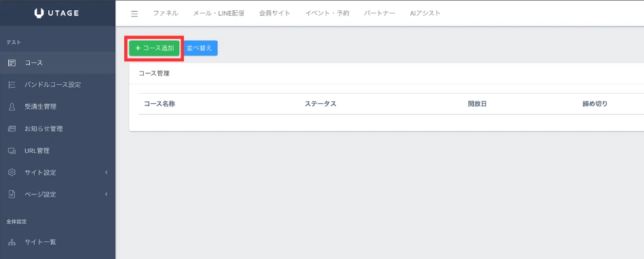Screen dimensions: 644x259
Task: Open the ファネル top menu
Action: point(166,13)
